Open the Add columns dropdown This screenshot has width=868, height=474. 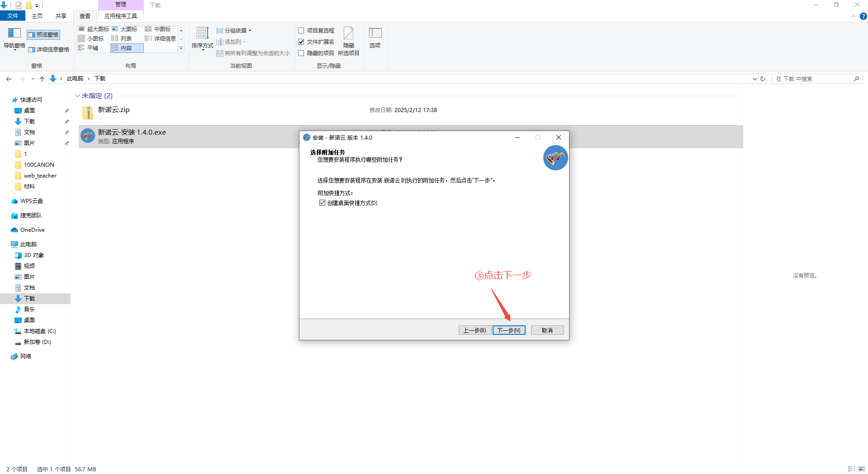coord(231,42)
